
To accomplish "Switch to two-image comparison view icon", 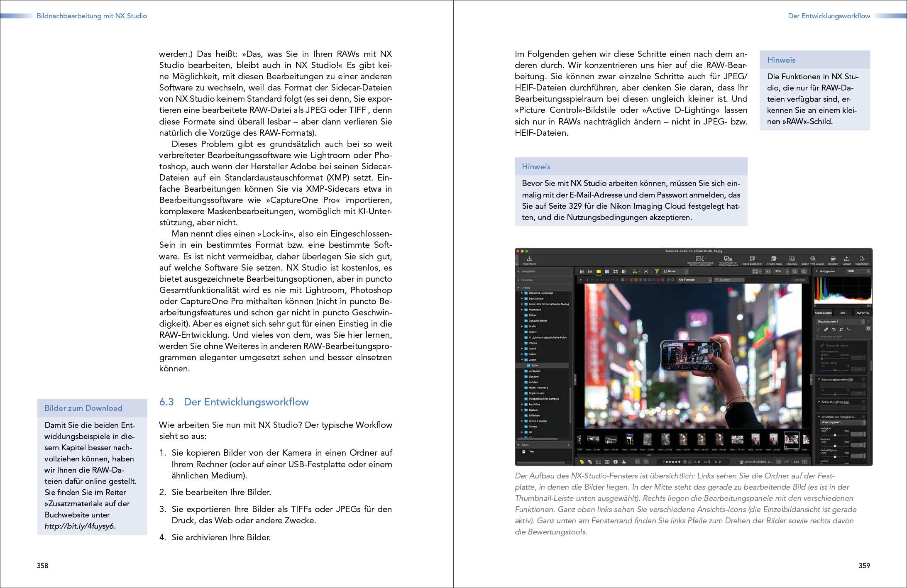I will tap(607, 271).
